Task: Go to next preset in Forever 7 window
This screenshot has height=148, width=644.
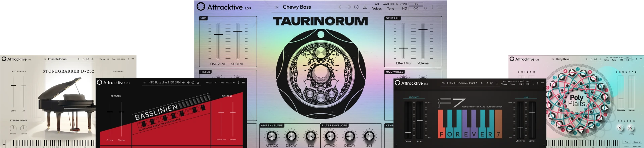Action: coord(487,83)
